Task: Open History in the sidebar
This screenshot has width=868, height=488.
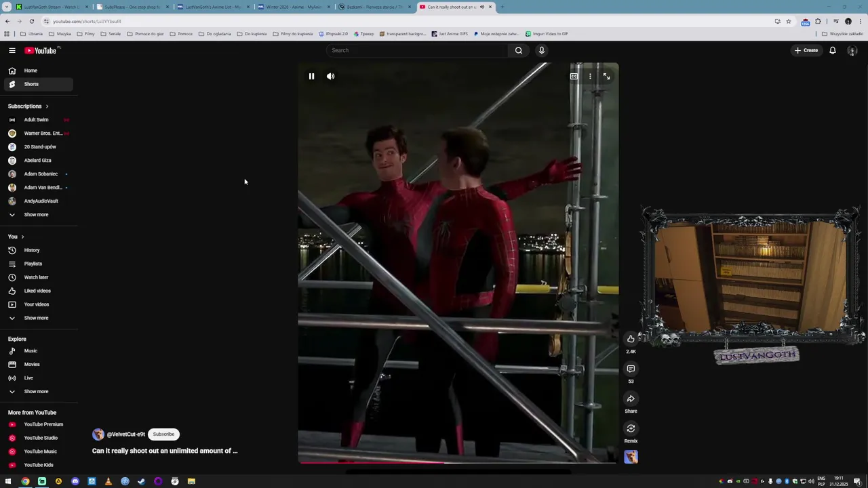Action: (37, 250)
